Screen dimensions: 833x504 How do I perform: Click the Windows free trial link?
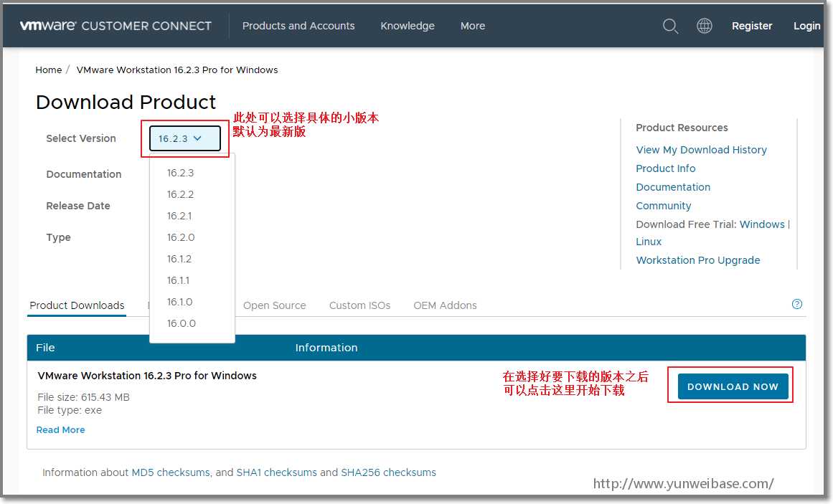click(763, 224)
